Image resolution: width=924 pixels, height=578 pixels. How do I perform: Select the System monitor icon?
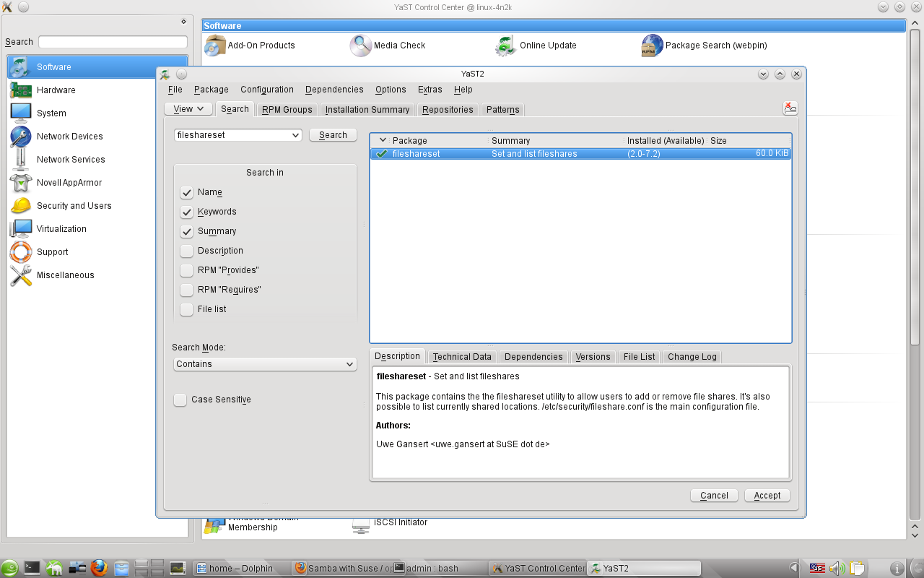(x=20, y=113)
